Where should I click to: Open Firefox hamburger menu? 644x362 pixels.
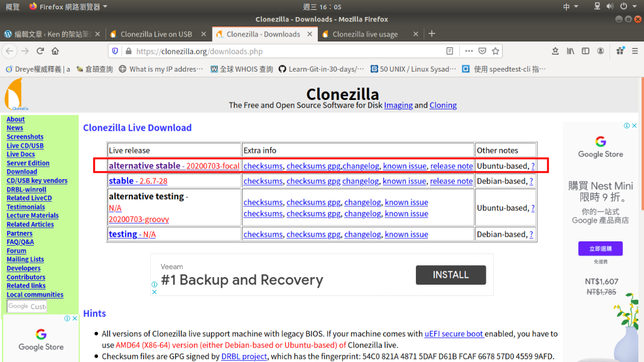point(635,51)
